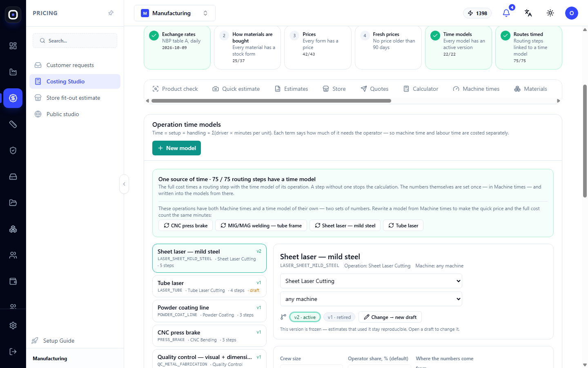This screenshot has height=368, width=588.
Task: Click the New model button
Action: (176, 148)
